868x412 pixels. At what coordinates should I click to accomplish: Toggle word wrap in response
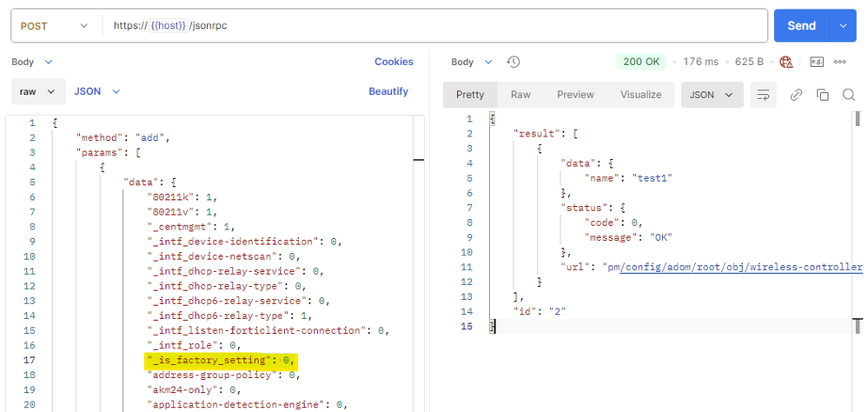(763, 95)
